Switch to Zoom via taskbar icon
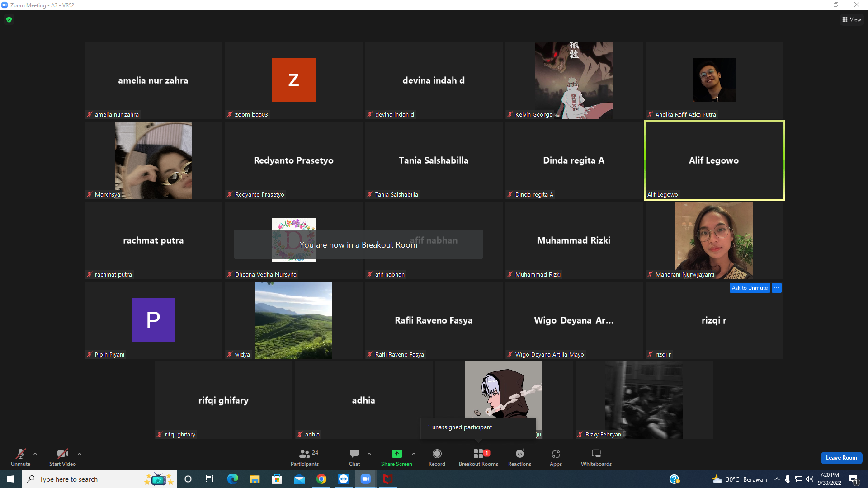The height and width of the screenshot is (488, 868). click(x=365, y=479)
